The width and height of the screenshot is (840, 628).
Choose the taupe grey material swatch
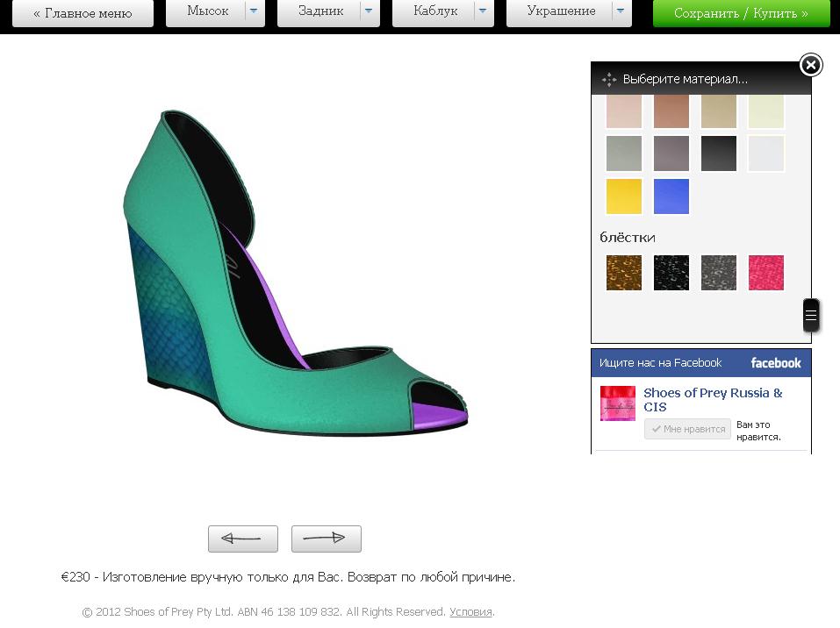point(671,153)
